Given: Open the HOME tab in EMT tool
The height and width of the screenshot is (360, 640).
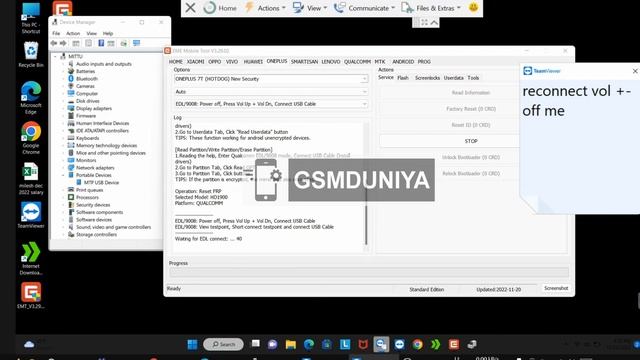Looking at the screenshot, I should pos(176,62).
